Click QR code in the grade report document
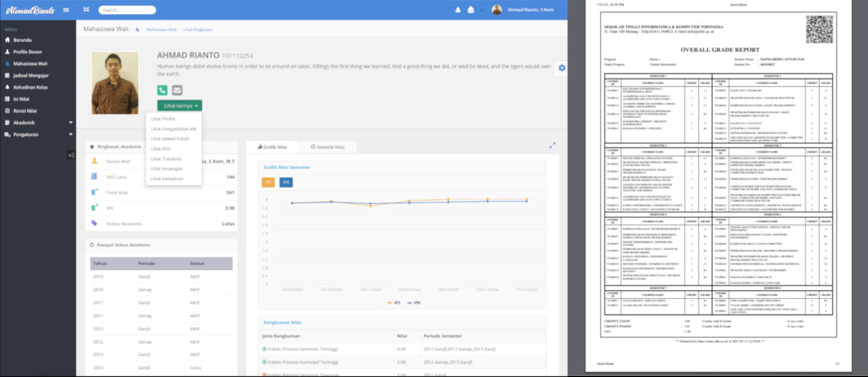 820,29
